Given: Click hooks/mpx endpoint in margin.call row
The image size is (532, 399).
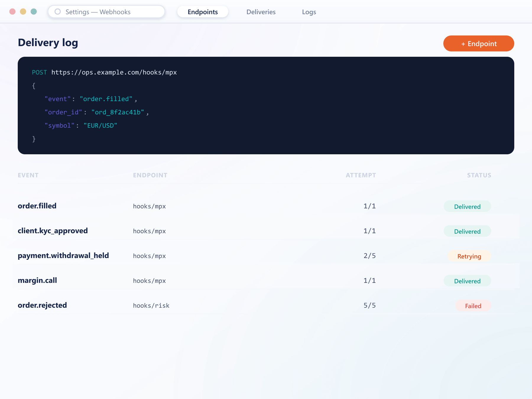Looking at the screenshot, I should 149,281.
